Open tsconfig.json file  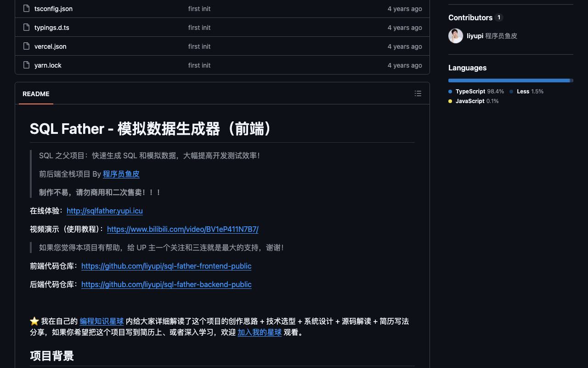click(53, 9)
